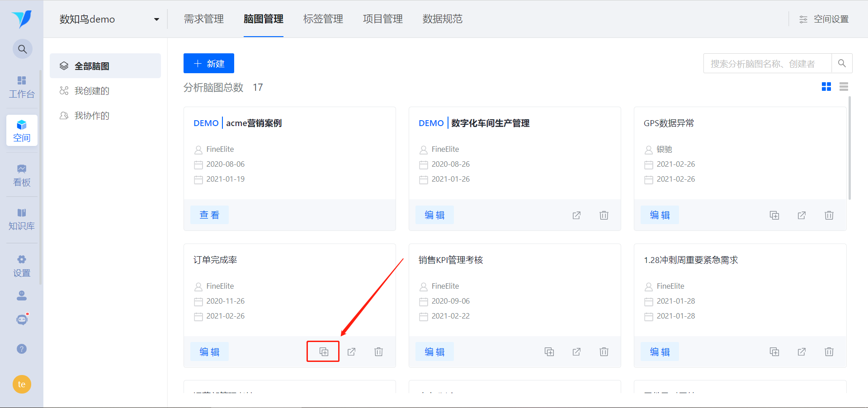Switch to grid card view
This screenshot has height=408, width=868.
[x=826, y=87]
